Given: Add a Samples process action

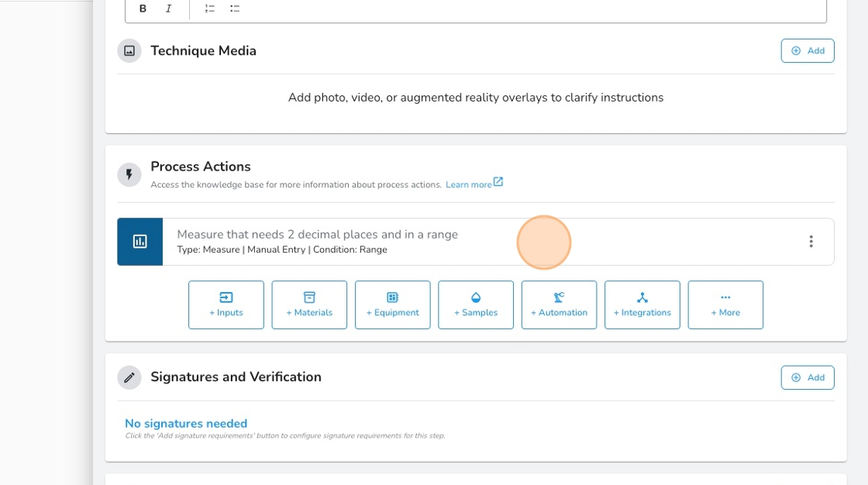Looking at the screenshot, I should pyautogui.click(x=475, y=304).
